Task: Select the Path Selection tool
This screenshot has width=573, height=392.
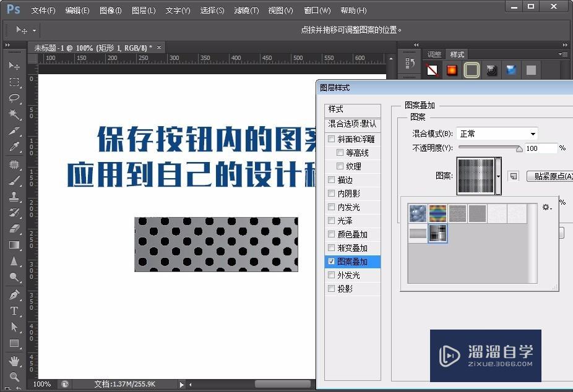Action: (x=14, y=327)
